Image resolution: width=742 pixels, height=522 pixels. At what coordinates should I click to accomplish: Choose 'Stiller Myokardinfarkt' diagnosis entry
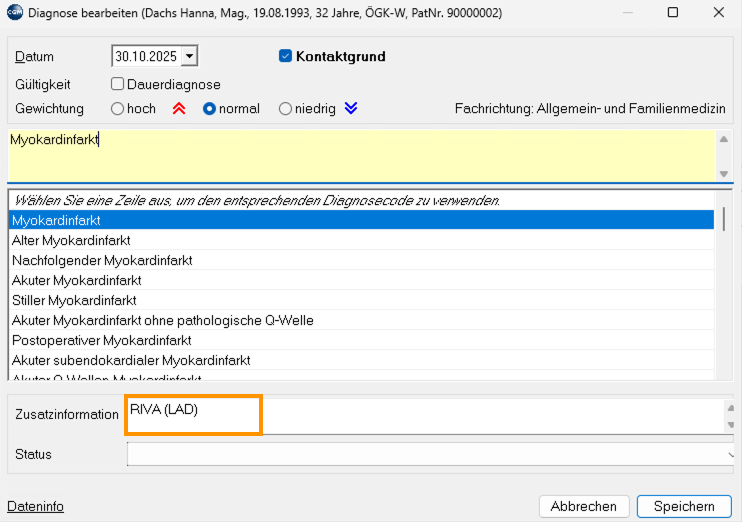pyautogui.click(x=74, y=300)
